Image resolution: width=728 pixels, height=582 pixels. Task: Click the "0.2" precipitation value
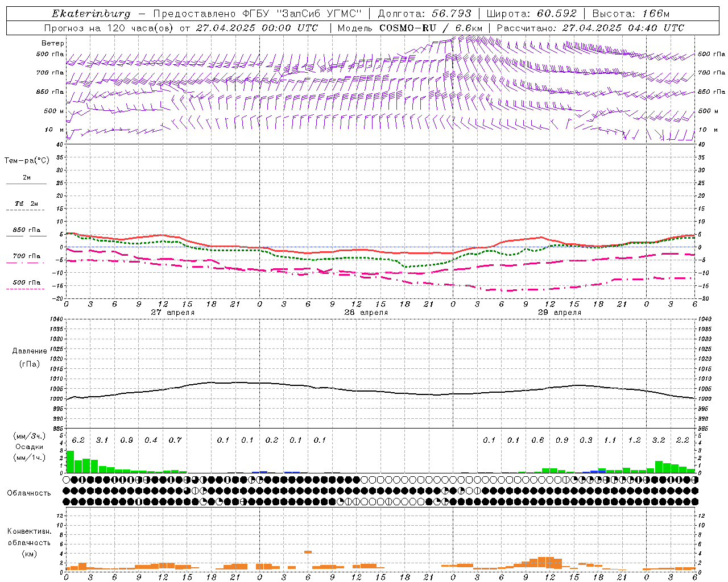point(272,440)
